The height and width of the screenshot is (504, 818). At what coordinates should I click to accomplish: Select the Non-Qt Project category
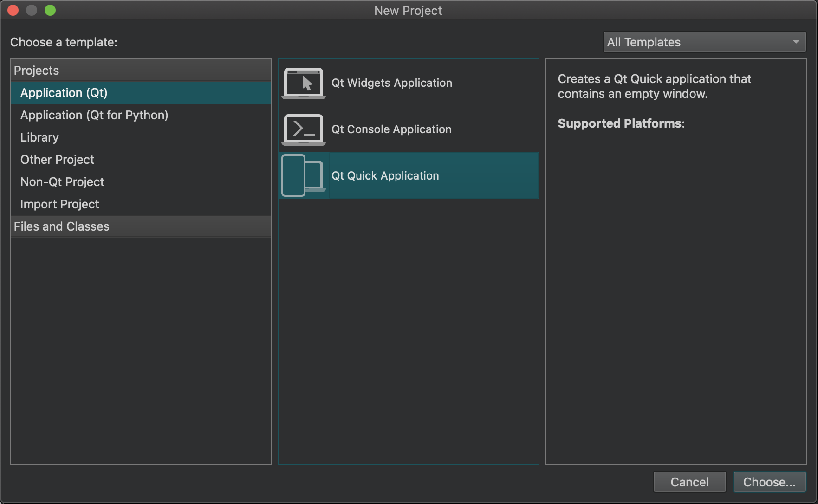(x=141, y=182)
